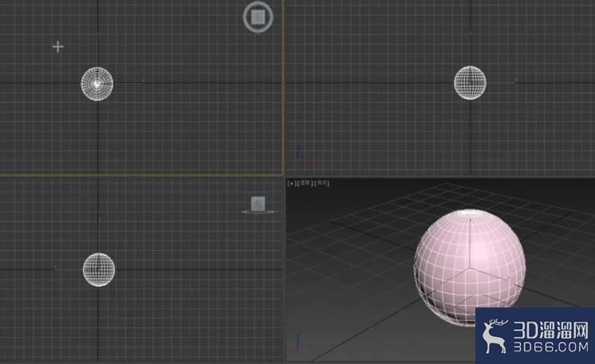
Task: Open the shading mode viewport label menu
Action: [x=322, y=183]
